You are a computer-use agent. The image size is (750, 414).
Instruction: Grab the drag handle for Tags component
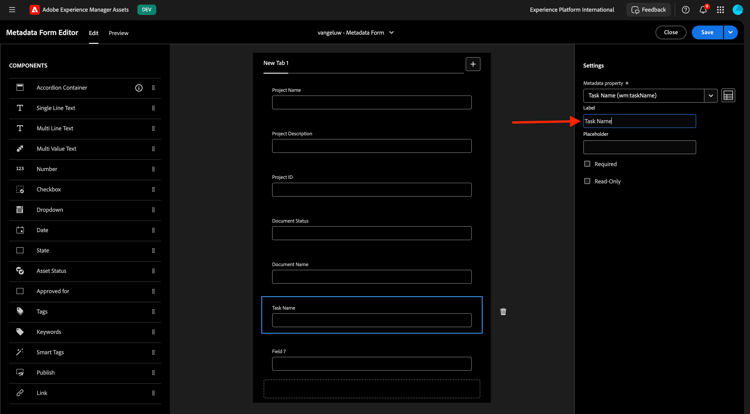point(154,312)
